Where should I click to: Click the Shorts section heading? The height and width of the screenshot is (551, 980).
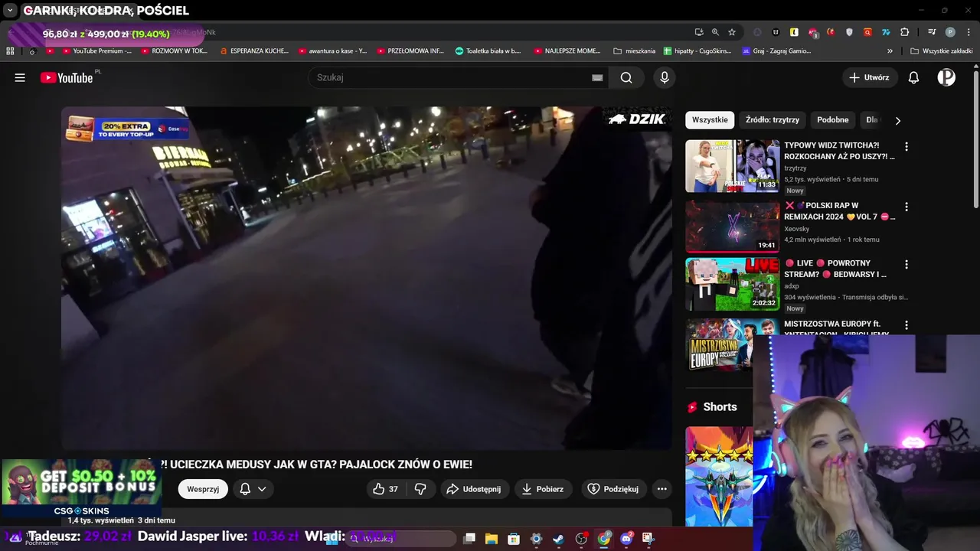[x=720, y=407]
